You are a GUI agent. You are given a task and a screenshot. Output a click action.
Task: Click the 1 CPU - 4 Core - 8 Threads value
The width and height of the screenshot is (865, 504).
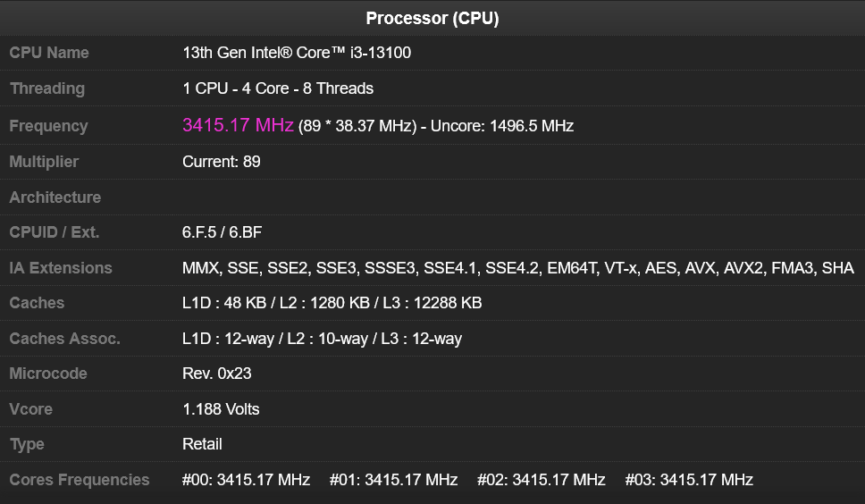(278, 88)
